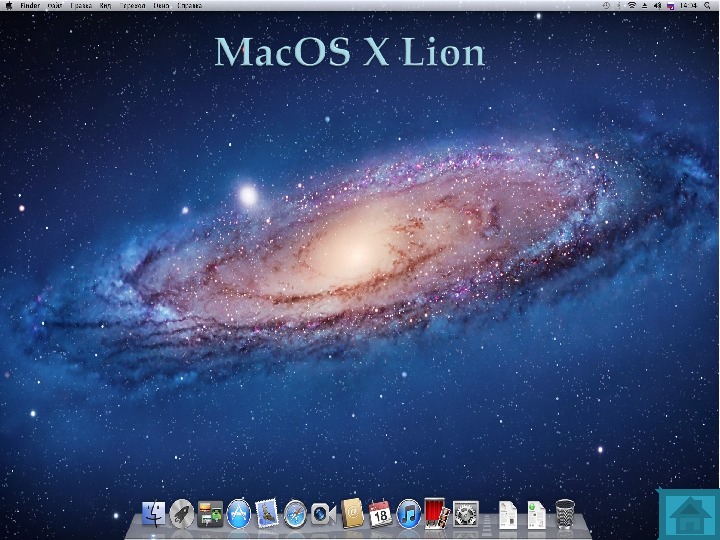
Task: Launch Launchpad rocket icon in Dock
Action: click(182, 513)
